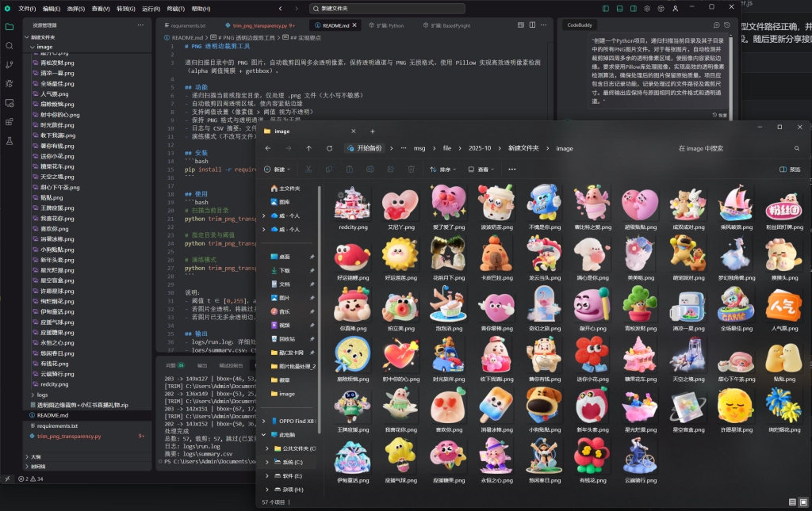
Task: Open the Search view in activity bar
Action: click(x=10, y=45)
